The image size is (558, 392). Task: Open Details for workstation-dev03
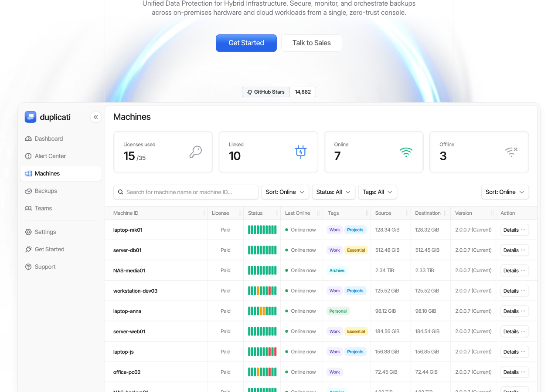click(x=515, y=291)
